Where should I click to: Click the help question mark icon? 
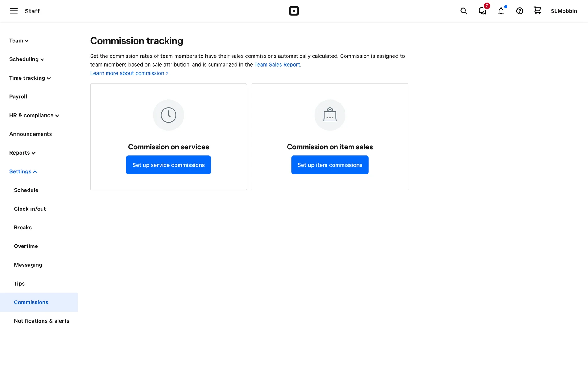tap(519, 11)
